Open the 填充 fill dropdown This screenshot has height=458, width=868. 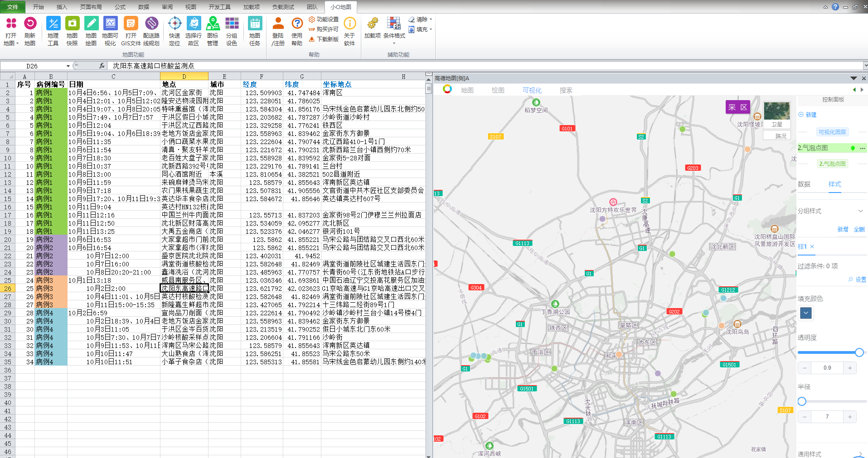[x=420, y=29]
